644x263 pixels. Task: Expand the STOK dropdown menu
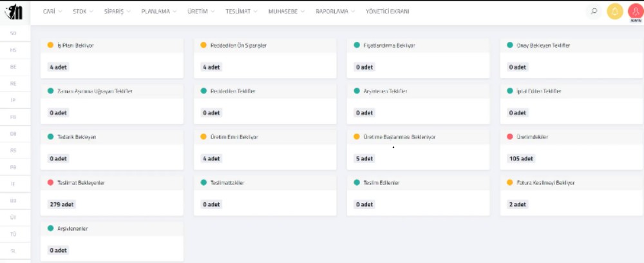coord(83,12)
